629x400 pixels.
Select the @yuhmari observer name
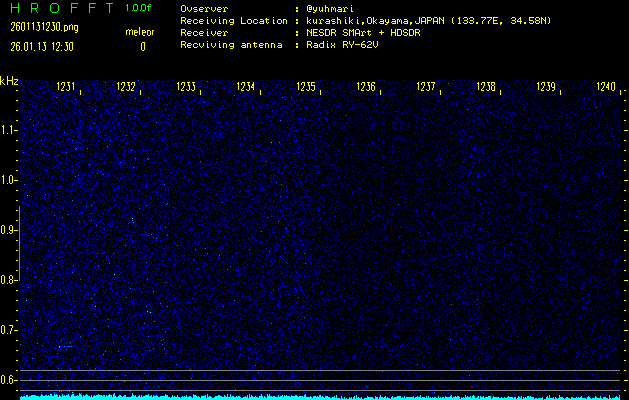click(329, 9)
